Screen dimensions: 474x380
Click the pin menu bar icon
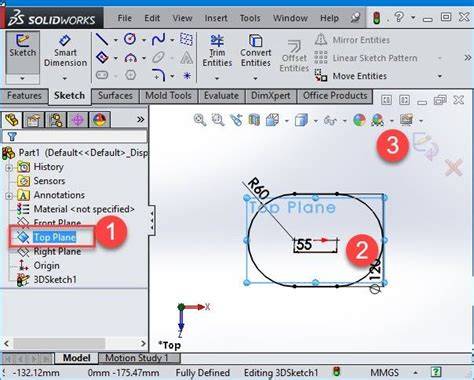tap(356, 18)
